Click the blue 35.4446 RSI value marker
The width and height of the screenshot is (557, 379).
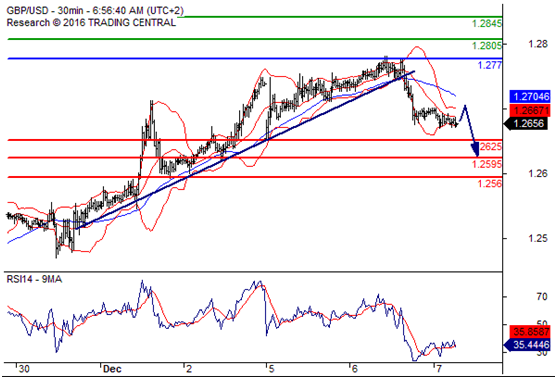pyautogui.click(x=527, y=345)
